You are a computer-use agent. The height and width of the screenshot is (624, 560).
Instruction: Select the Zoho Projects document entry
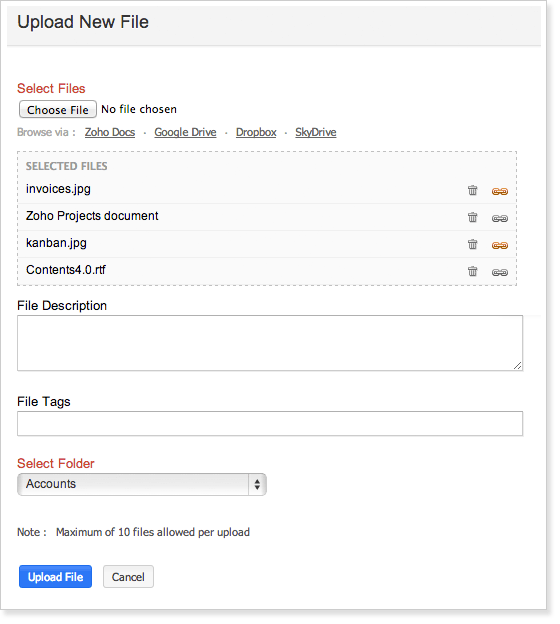coord(92,216)
